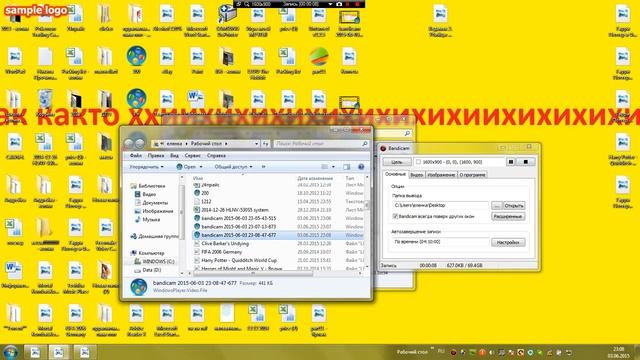Open the Видео library in navigation pane
640x360 pixels.
149,194
